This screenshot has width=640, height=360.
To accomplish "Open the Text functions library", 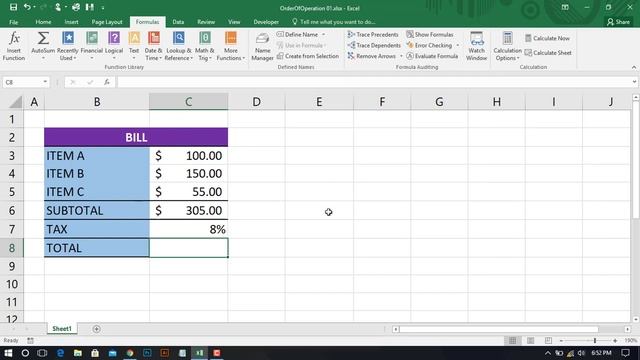I will click(x=134, y=46).
